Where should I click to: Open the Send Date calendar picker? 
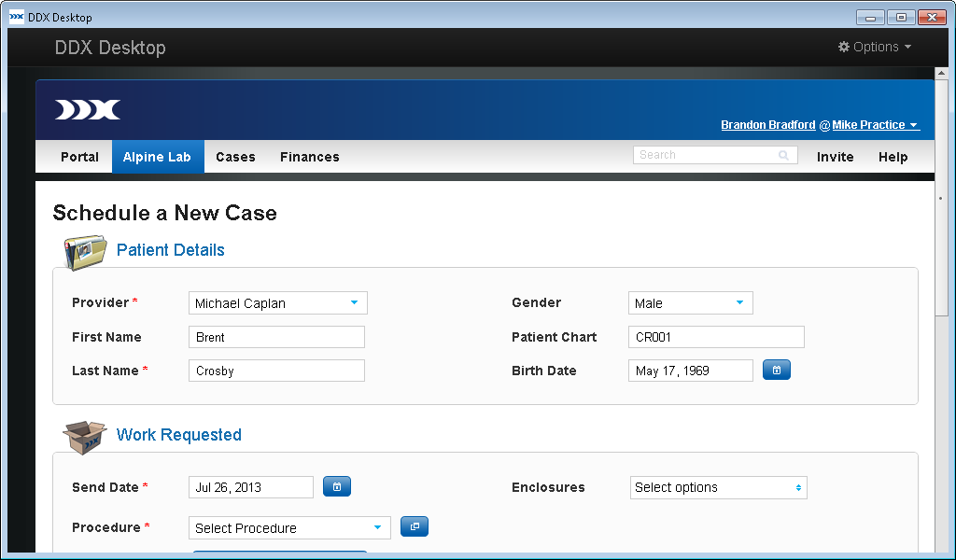(337, 486)
